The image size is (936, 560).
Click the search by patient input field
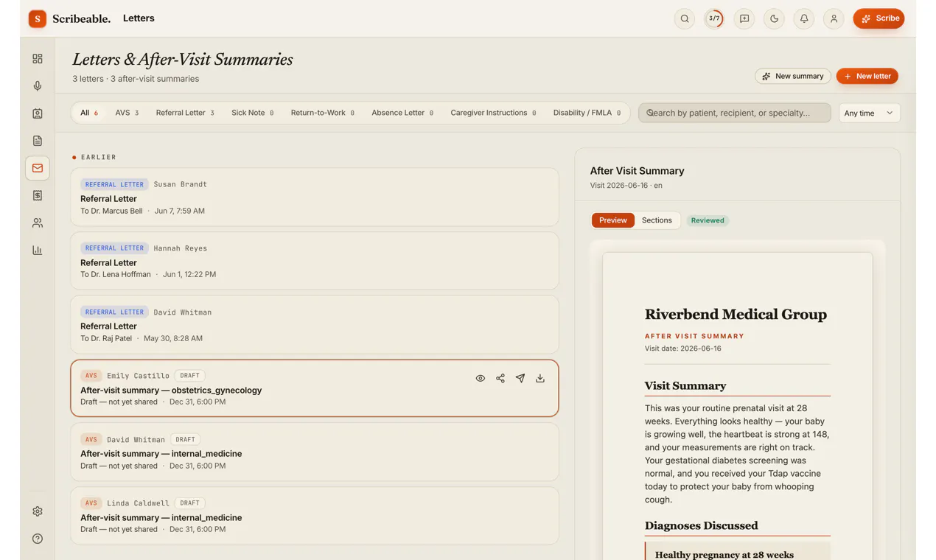[735, 113]
